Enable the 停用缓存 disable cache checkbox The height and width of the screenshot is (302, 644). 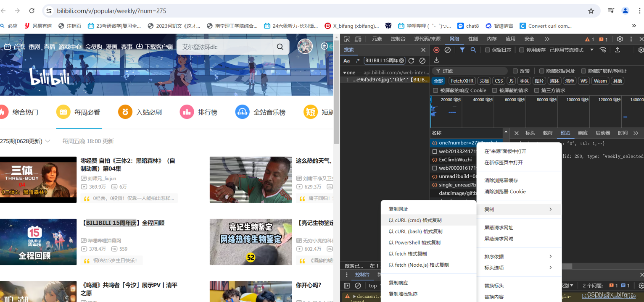tap(522, 50)
